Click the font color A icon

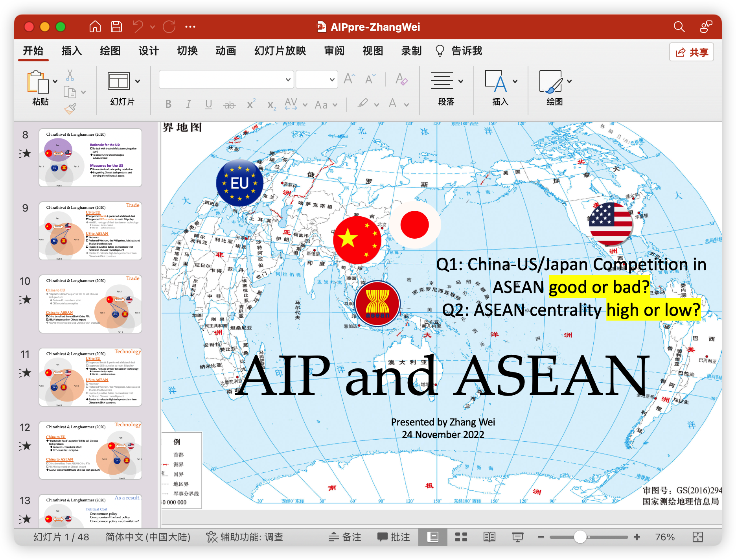pyautogui.click(x=392, y=104)
